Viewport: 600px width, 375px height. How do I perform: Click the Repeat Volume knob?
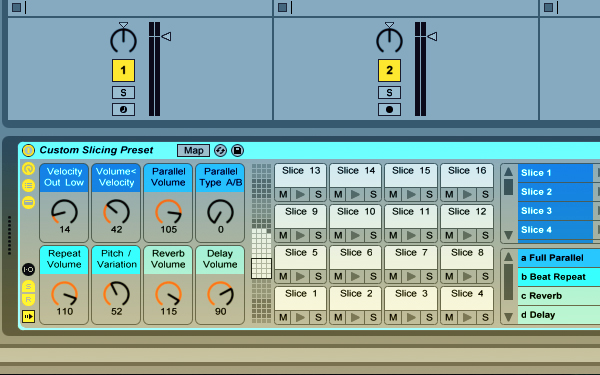click(x=64, y=294)
